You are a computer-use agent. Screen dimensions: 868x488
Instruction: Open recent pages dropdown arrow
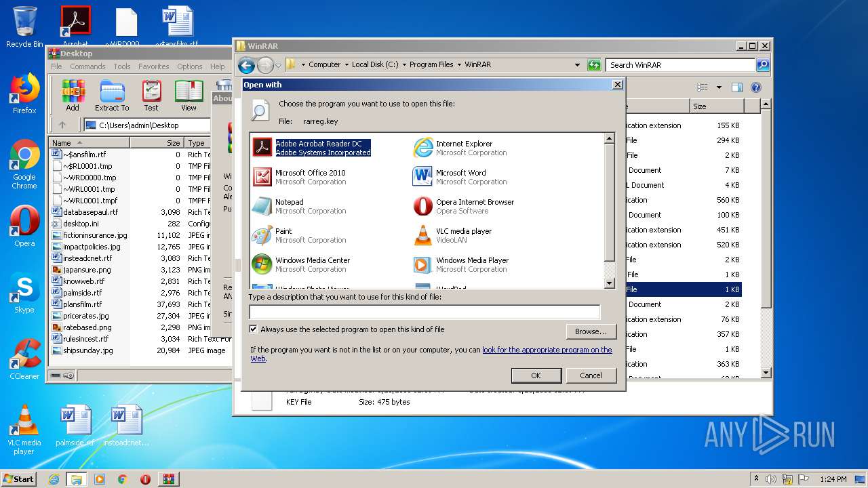point(278,66)
